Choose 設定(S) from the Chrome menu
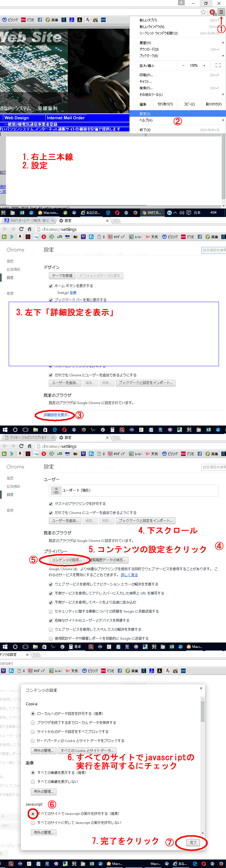This screenshot has width=226, height=868. tap(145, 114)
